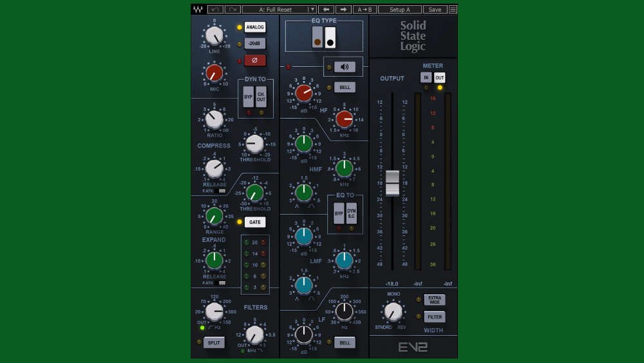644x363 pixels.
Task: Click the speaker audition button
Action: coord(345,66)
